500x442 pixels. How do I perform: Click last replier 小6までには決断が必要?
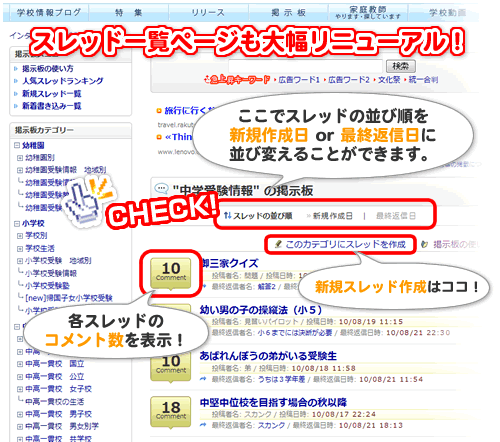(295, 333)
